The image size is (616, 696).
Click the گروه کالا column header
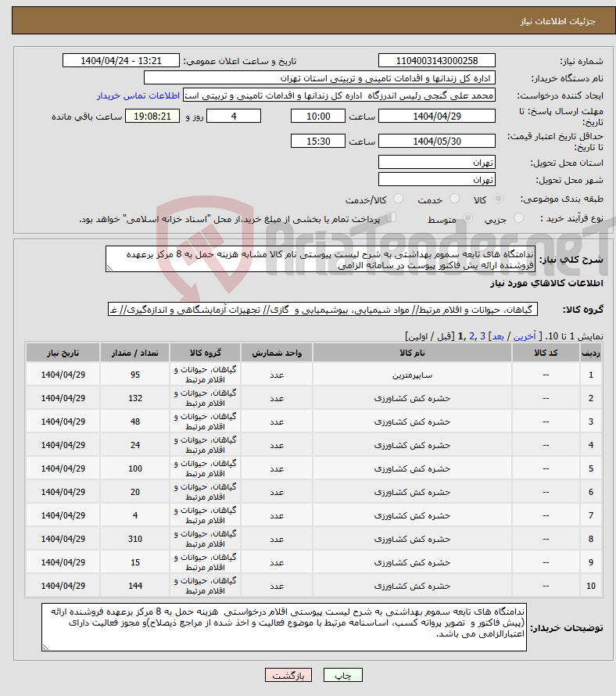pos(205,353)
